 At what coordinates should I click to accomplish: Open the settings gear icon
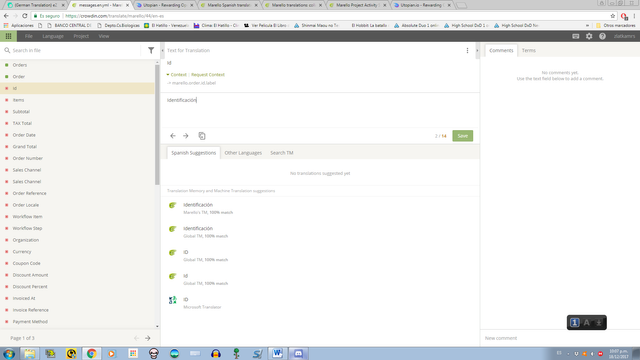589,36
